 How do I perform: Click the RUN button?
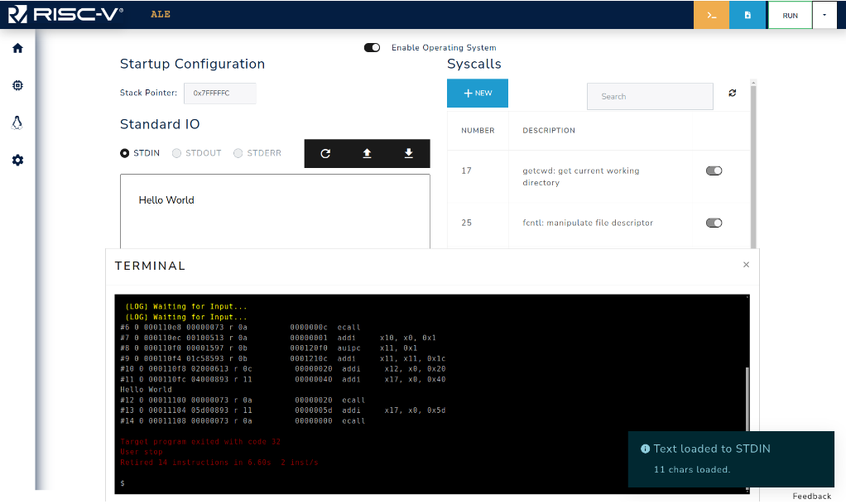[790, 16]
